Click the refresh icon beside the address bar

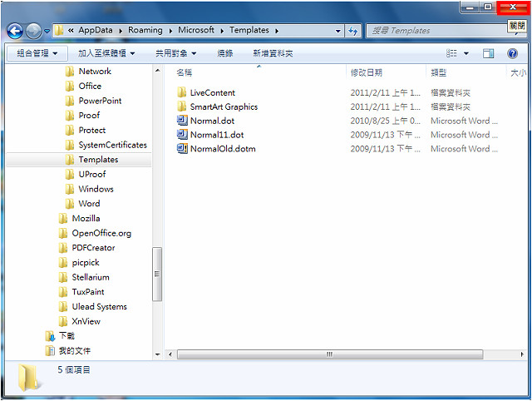point(352,31)
